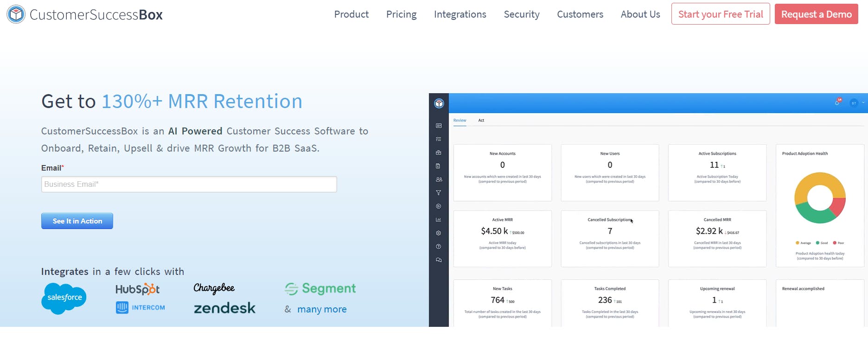Open the task checklist icon in sidebar
This screenshot has width=868, height=344.
(439, 139)
